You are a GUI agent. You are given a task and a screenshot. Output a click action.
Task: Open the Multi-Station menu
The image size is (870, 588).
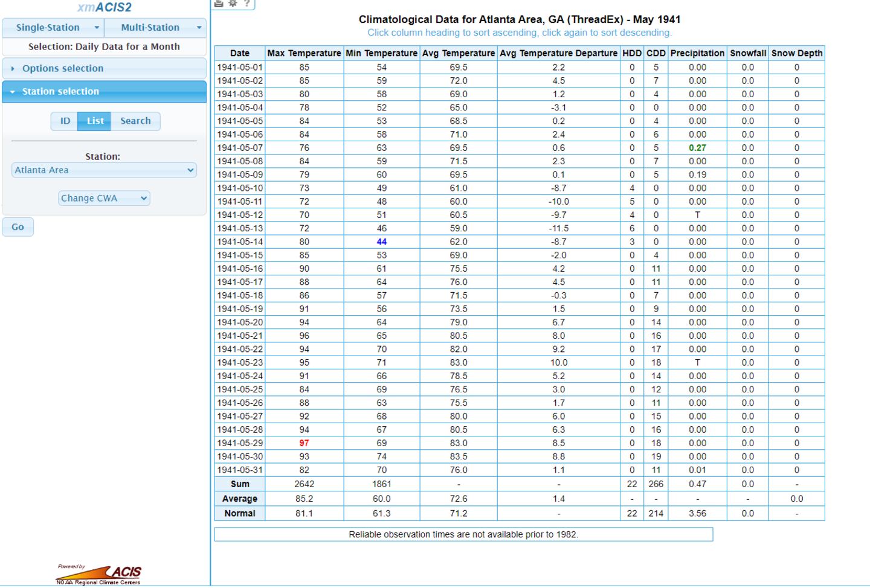pyautogui.click(x=155, y=27)
